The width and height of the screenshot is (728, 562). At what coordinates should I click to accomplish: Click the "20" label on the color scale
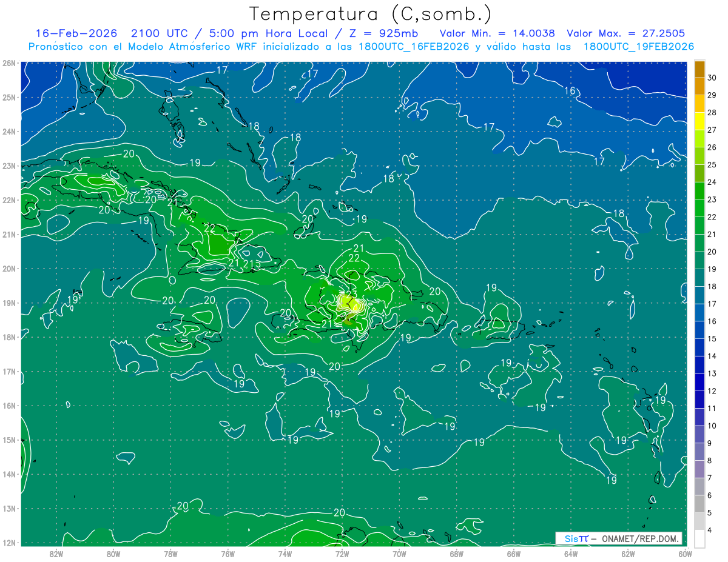click(712, 252)
